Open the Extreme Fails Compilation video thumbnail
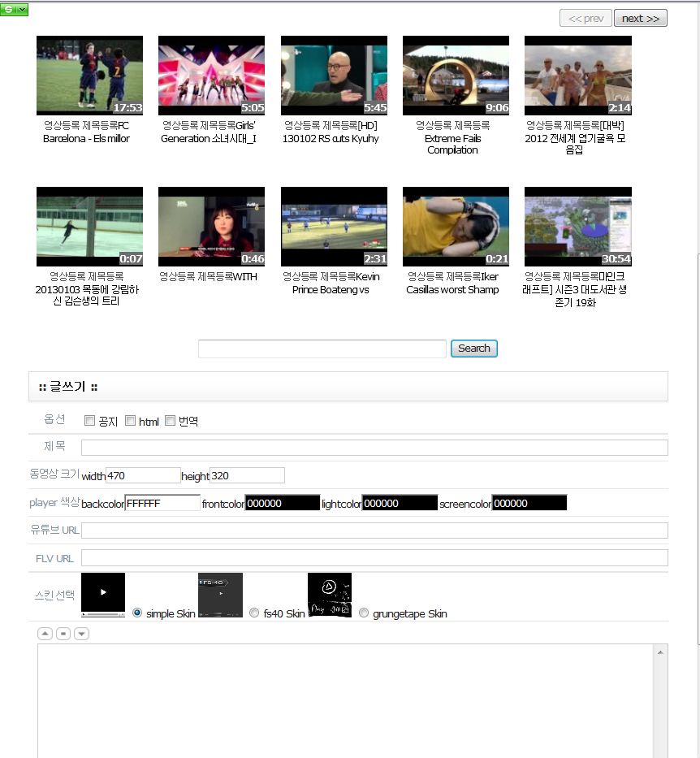700x758 pixels. (456, 75)
